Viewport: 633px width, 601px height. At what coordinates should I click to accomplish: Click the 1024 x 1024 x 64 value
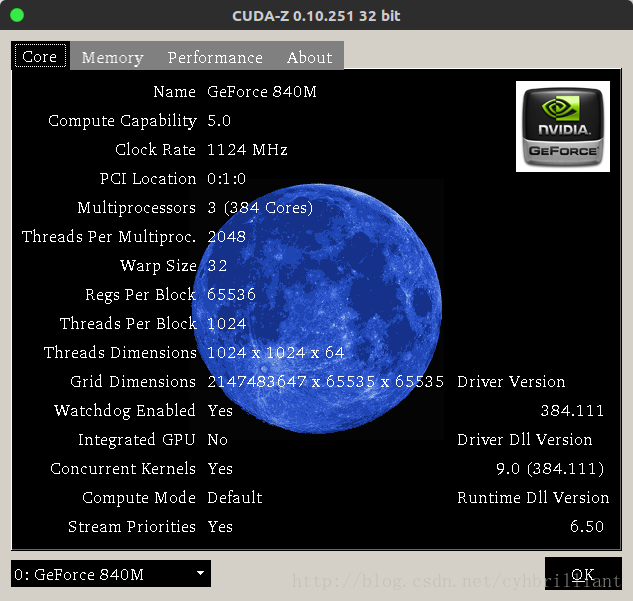(276, 353)
